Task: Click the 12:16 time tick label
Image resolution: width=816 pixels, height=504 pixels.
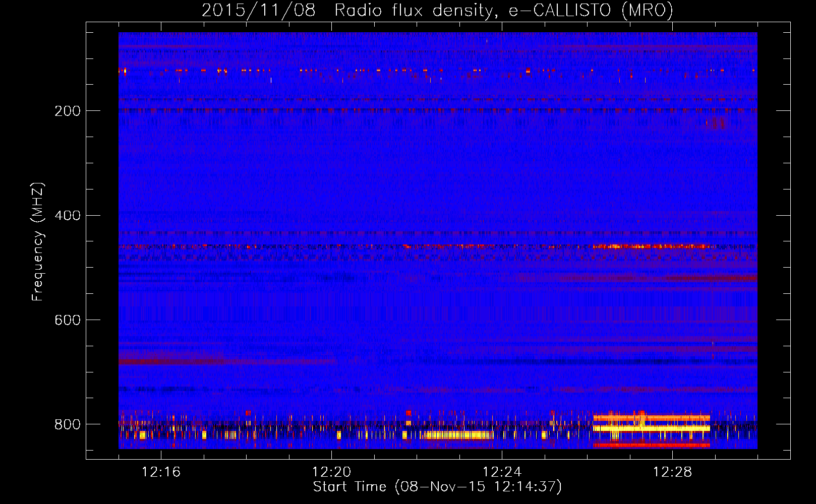Action: tap(161, 472)
